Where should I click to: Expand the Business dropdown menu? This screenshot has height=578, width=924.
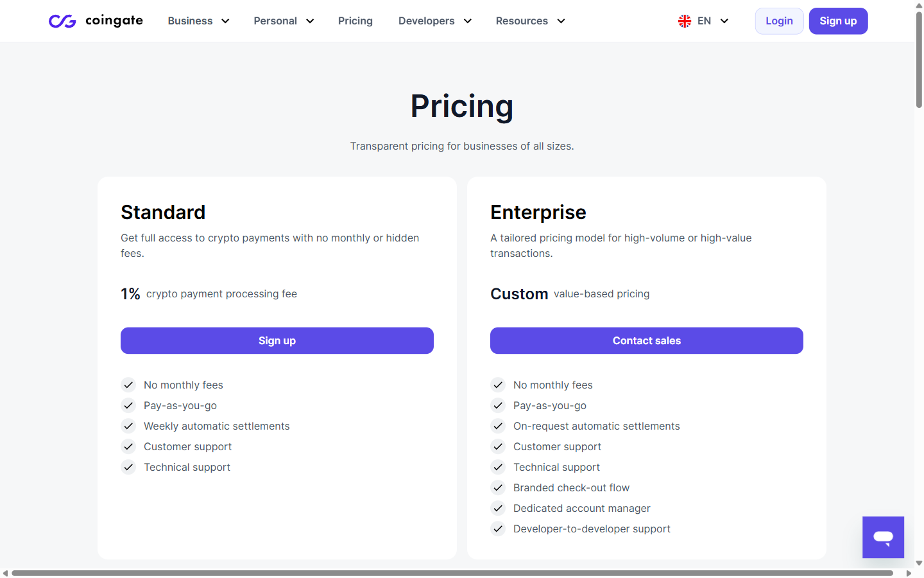198,21
